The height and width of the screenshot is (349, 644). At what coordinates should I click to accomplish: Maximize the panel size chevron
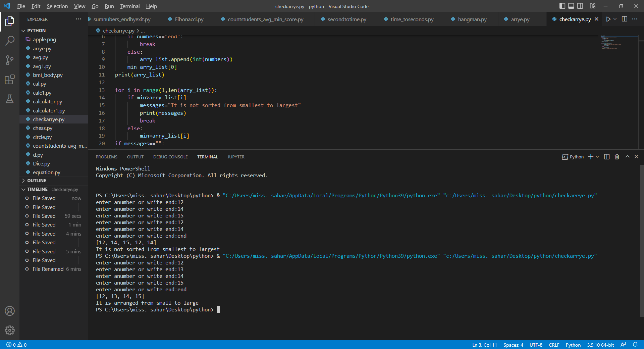628,157
